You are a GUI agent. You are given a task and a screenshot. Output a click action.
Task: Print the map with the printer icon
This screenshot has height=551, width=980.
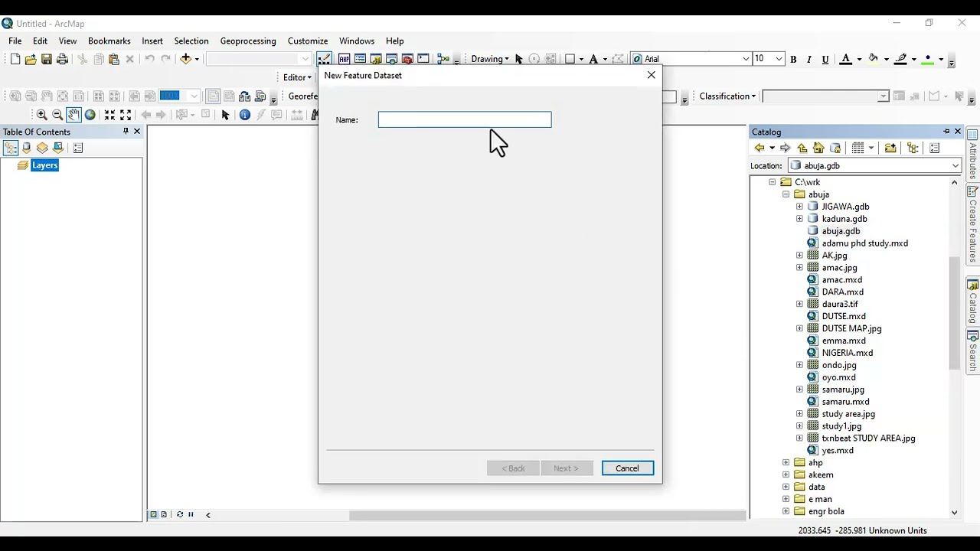[x=63, y=59]
